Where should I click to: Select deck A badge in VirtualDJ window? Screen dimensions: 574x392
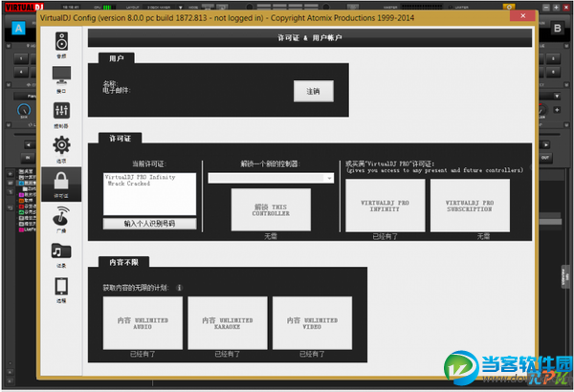[x=18, y=28]
